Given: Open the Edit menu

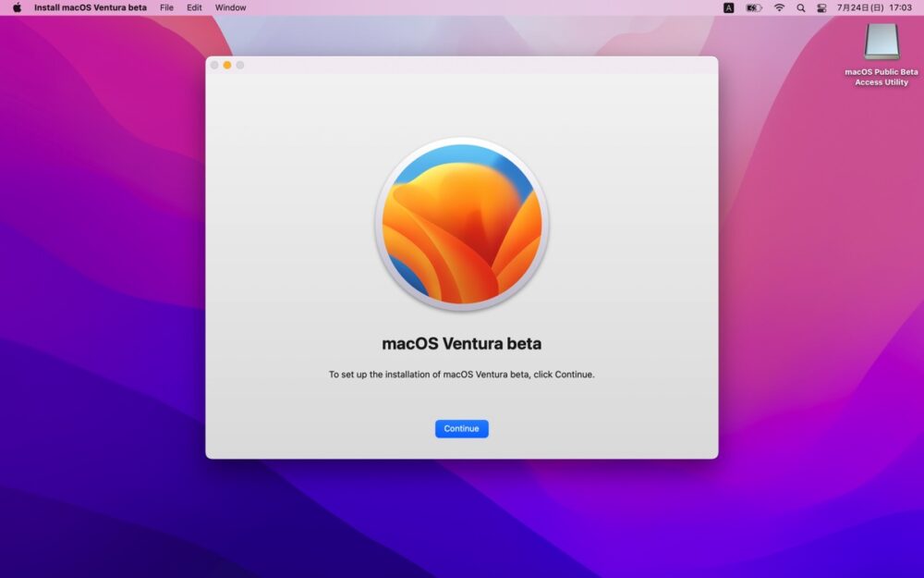Looking at the screenshot, I should point(194,7).
